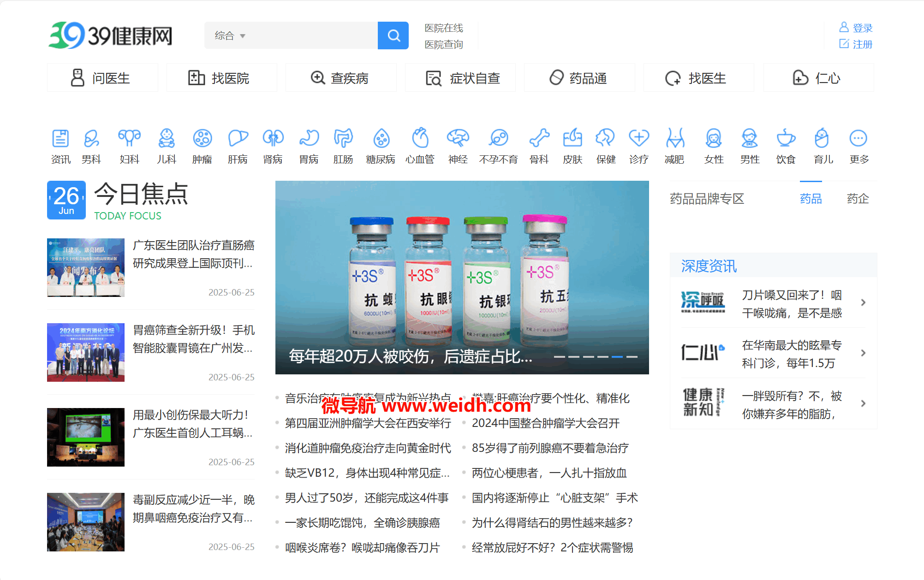Jump to the last carousel slide indicator
The image size is (924, 580).
632,357
